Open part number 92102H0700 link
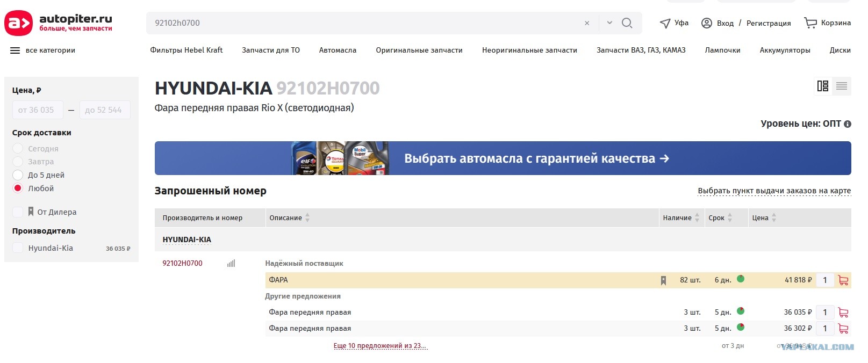 [x=182, y=263]
